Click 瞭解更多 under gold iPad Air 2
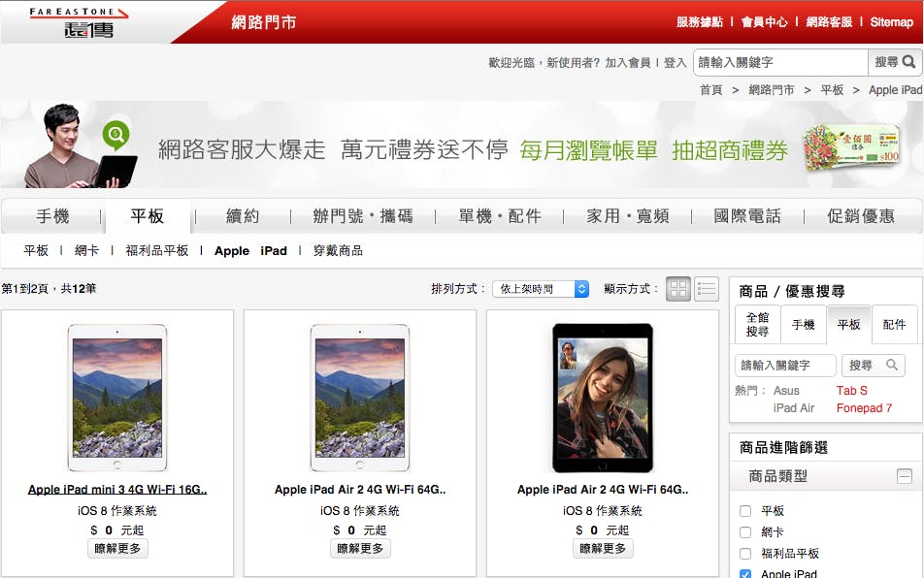This screenshot has width=924, height=578. coord(360,549)
